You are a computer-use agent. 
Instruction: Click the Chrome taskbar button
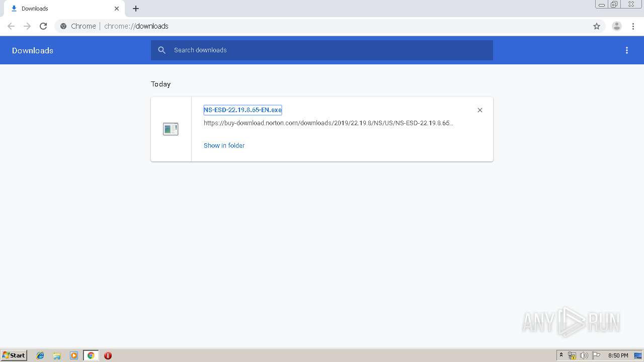91,355
